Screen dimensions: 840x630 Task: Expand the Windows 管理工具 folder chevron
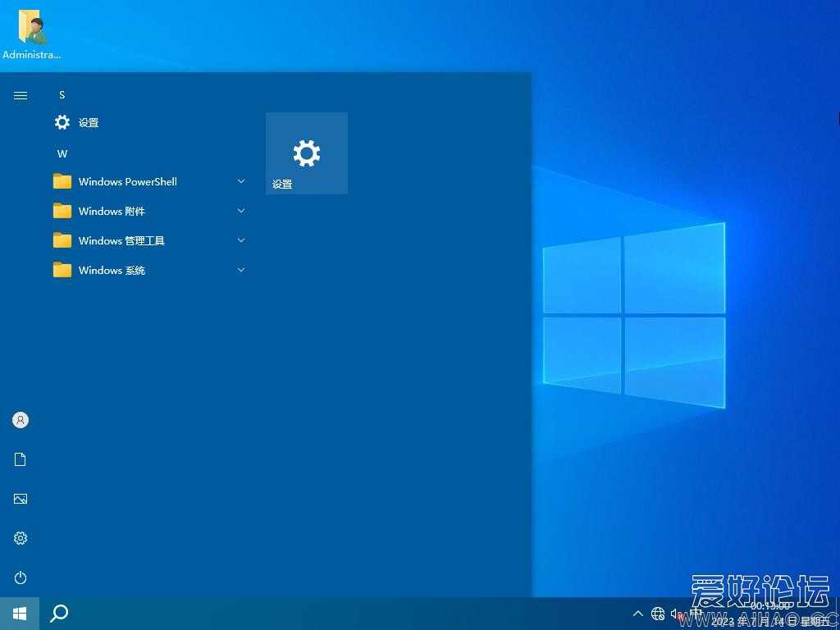coord(241,240)
